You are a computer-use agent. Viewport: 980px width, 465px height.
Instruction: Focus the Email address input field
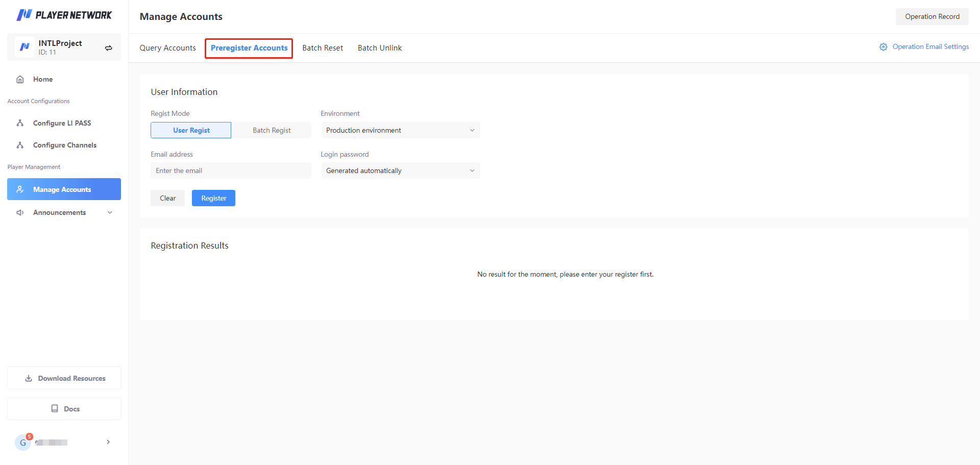(231, 170)
